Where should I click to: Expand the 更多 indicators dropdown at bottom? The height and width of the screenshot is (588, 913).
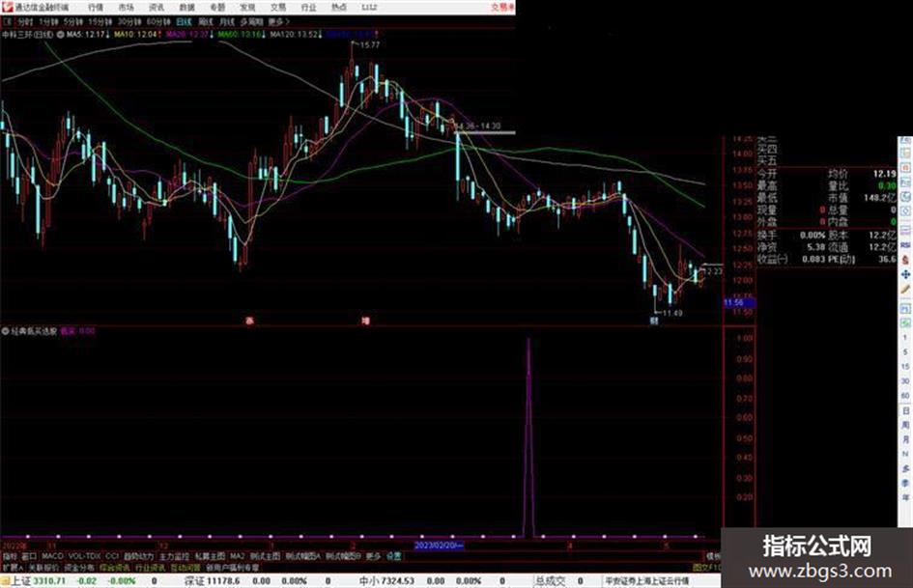pos(373,556)
